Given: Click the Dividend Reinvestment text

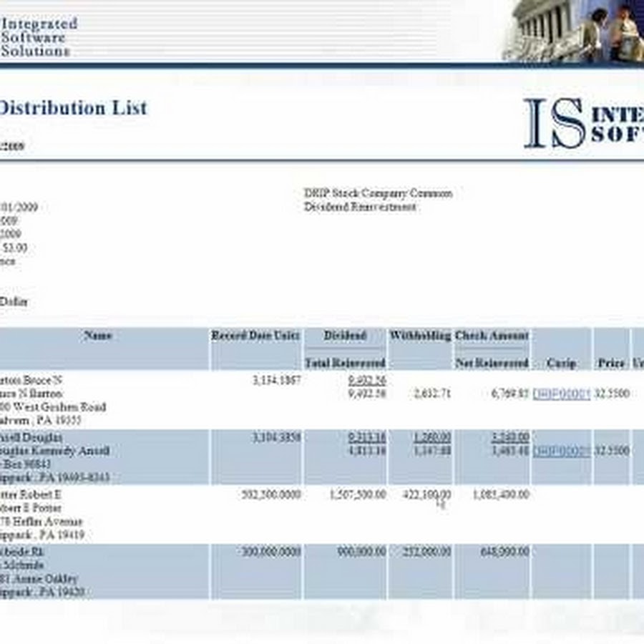Looking at the screenshot, I should pos(360,207).
